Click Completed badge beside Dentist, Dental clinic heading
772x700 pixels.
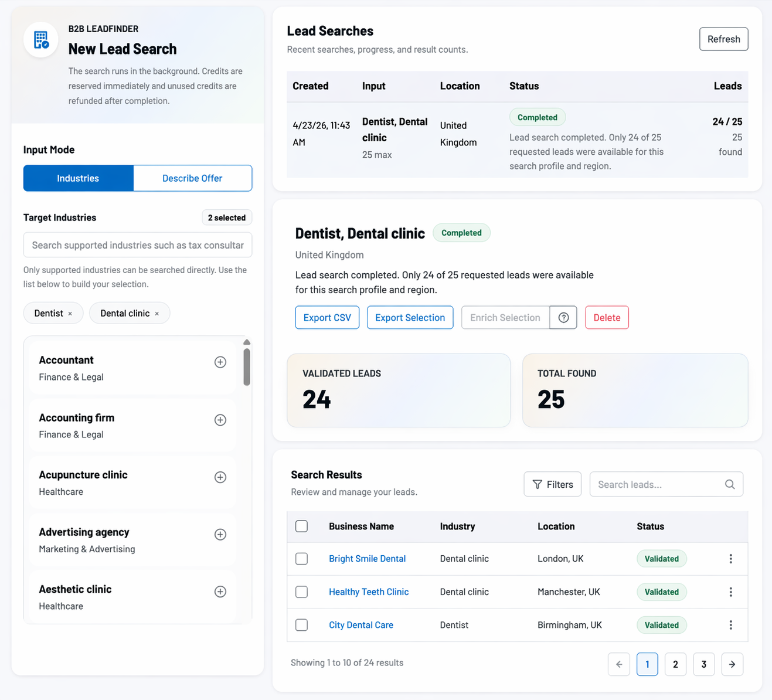[x=462, y=233]
